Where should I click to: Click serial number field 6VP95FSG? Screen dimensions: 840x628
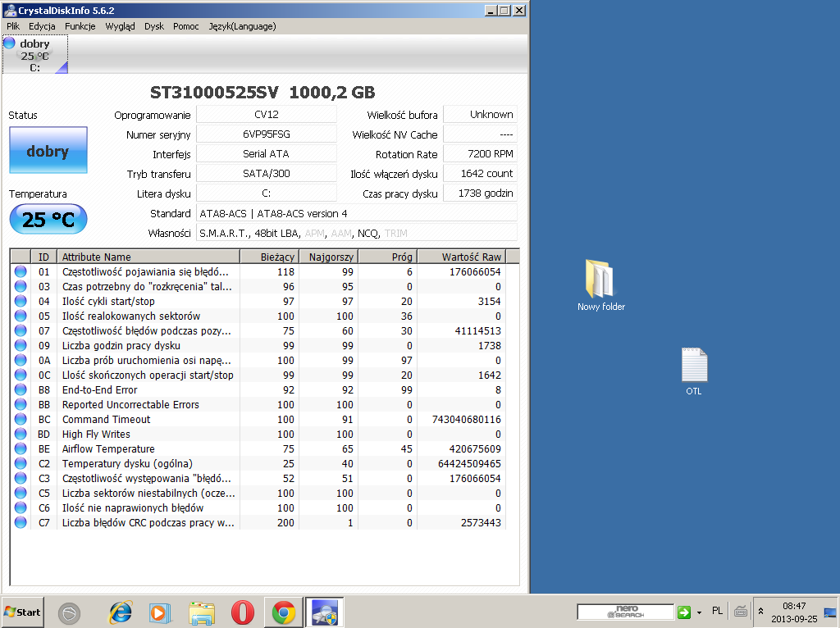[x=267, y=134]
